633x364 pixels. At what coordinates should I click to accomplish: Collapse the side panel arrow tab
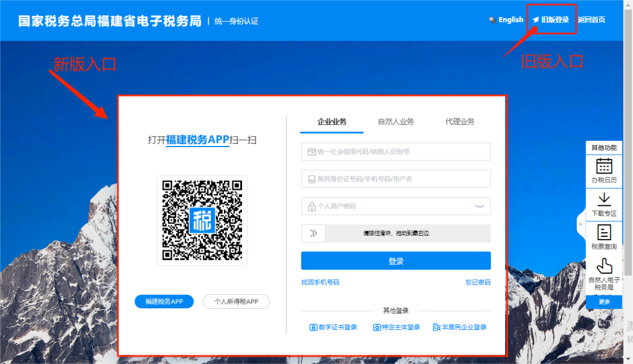[581, 224]
